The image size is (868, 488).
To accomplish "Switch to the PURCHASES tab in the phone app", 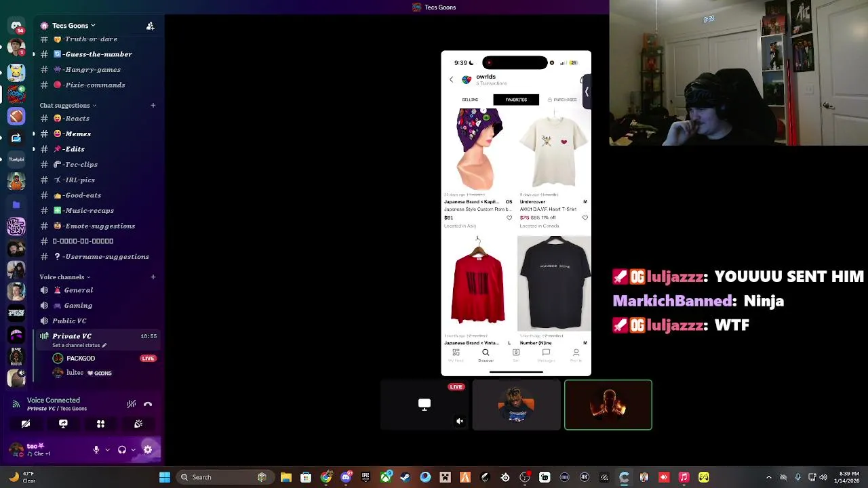I will click(x=562, y=100).
